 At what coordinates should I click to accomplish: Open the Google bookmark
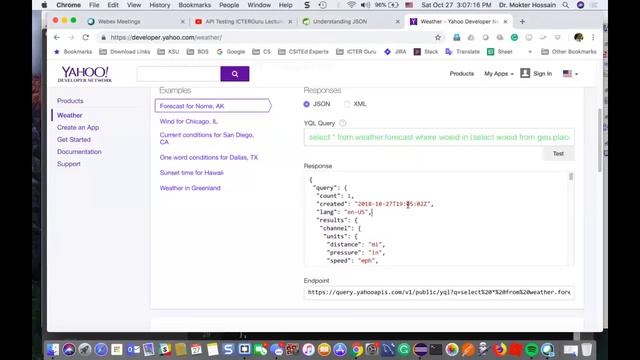tap(231, 52)
